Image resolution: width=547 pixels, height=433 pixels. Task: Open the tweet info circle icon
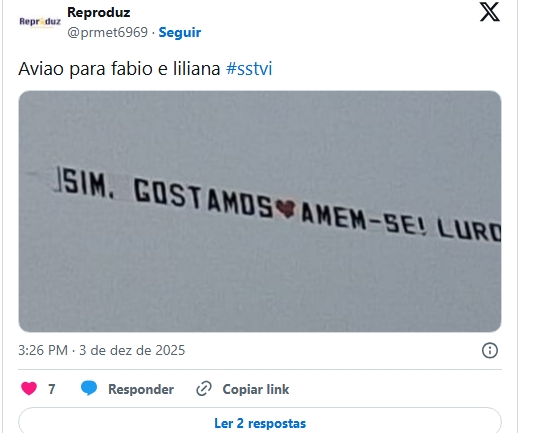pyautogui.click(x=490, y=350)
